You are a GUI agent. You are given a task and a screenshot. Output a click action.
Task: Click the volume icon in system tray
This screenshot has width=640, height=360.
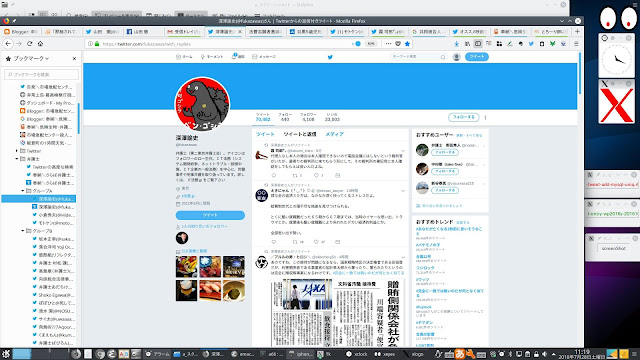[545, 354]
